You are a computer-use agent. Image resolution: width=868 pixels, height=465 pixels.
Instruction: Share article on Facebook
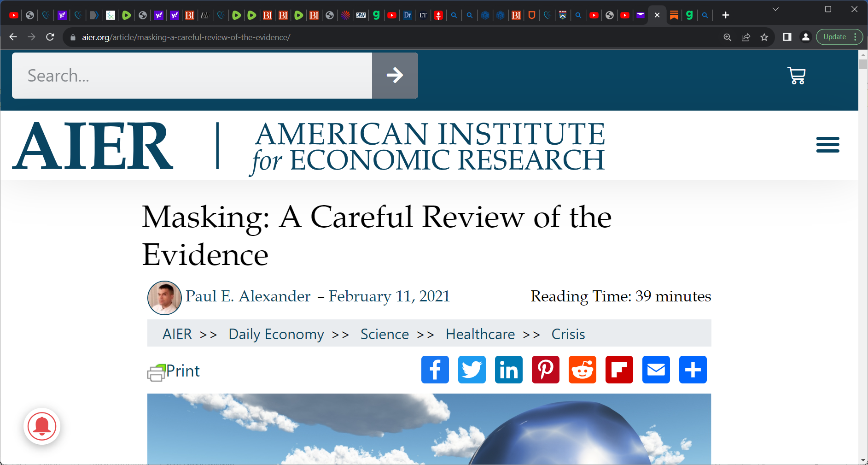pyautogui.click(x=435, y=370)
